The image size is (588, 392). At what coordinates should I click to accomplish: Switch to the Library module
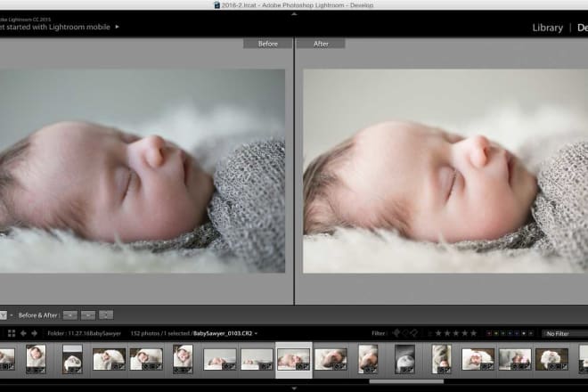point(548,28)
